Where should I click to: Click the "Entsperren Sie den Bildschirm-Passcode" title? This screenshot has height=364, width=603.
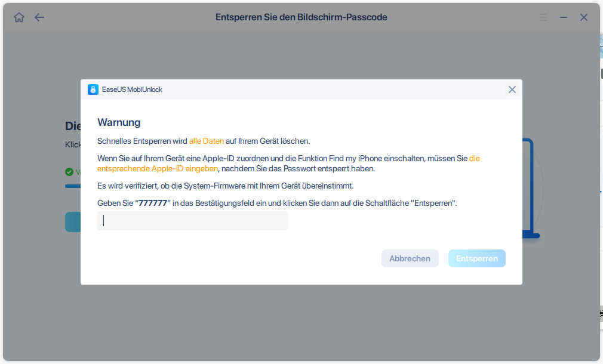[301, 17]
